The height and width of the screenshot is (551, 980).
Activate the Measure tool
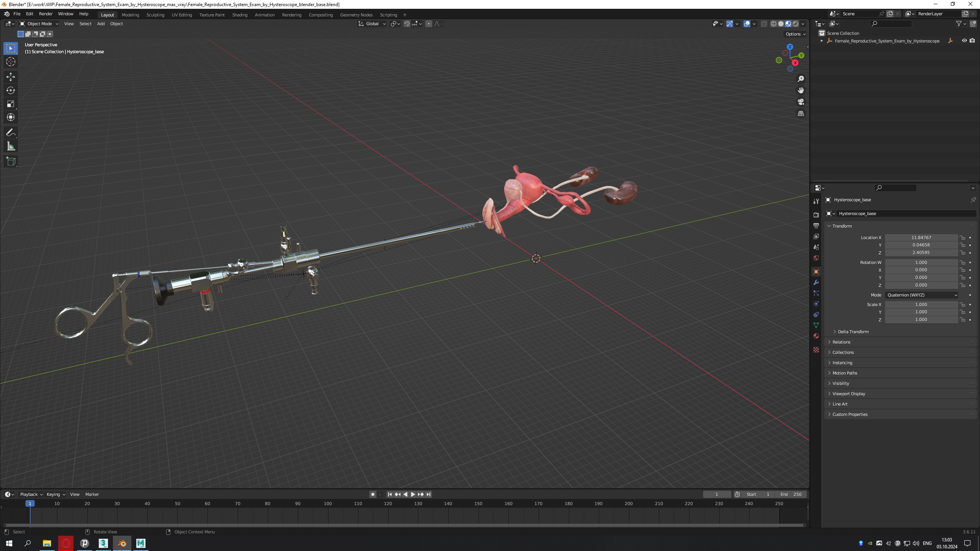(x=10, y=146)
